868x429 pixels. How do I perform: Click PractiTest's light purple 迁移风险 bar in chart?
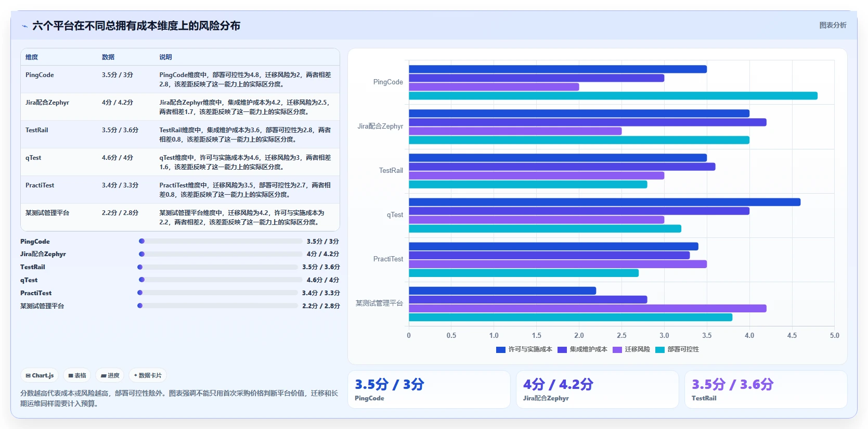(x=558, y=264)
